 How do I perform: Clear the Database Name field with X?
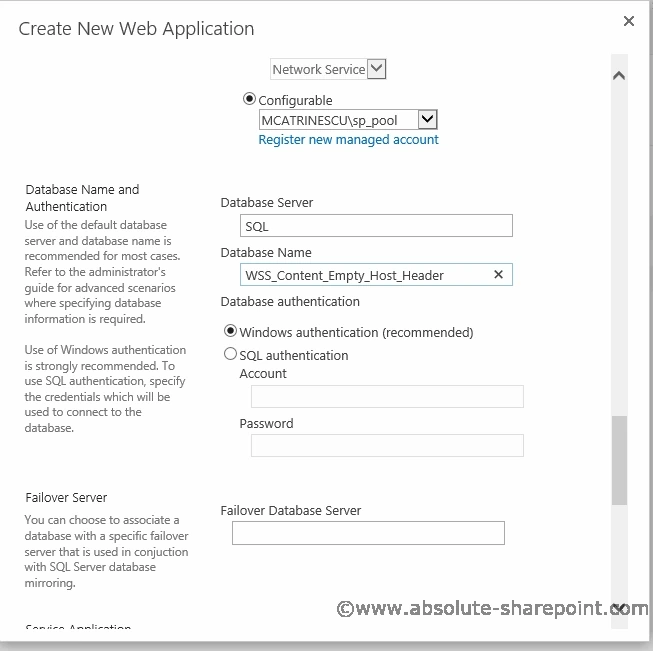[498, 274]
